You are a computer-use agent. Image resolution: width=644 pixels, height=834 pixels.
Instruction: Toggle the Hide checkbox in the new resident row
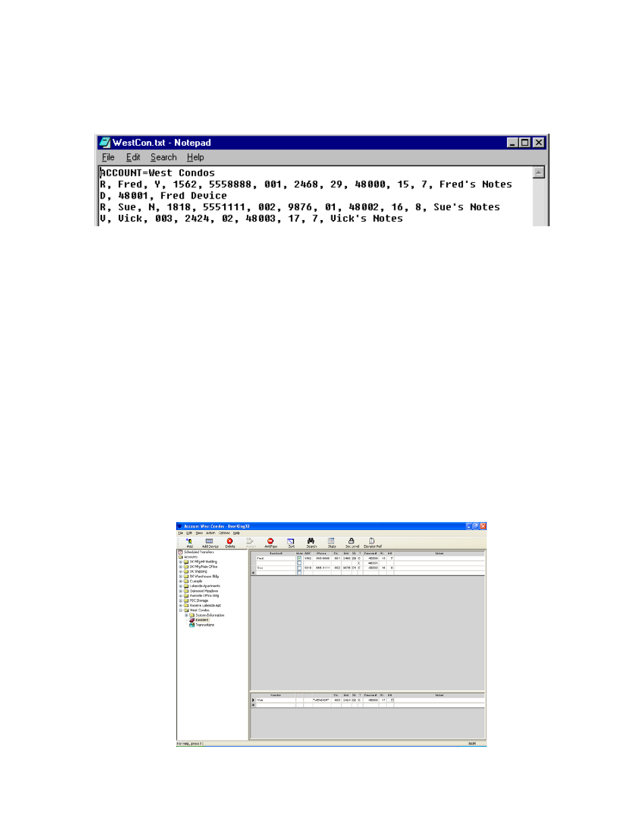point(299,573)
